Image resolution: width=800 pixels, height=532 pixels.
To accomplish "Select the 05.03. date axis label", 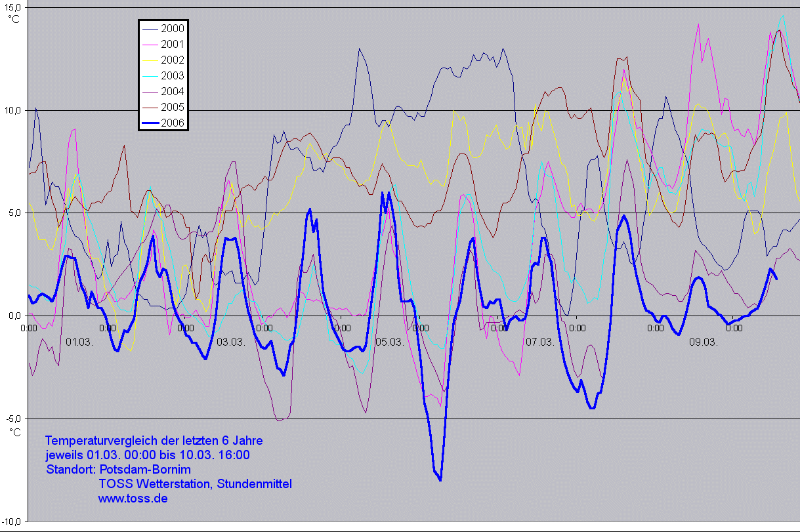I will (389, 342).
